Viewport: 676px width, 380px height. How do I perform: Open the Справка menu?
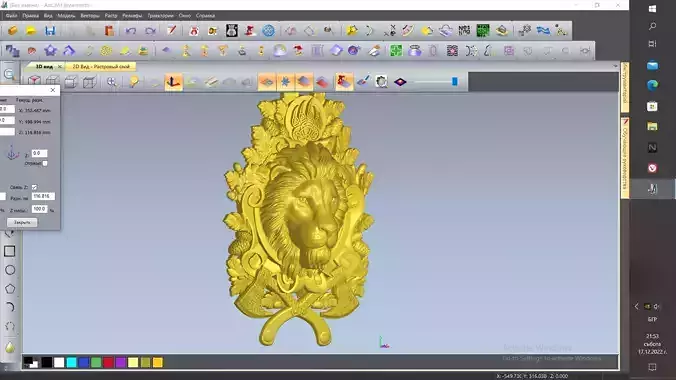(205, 16)
